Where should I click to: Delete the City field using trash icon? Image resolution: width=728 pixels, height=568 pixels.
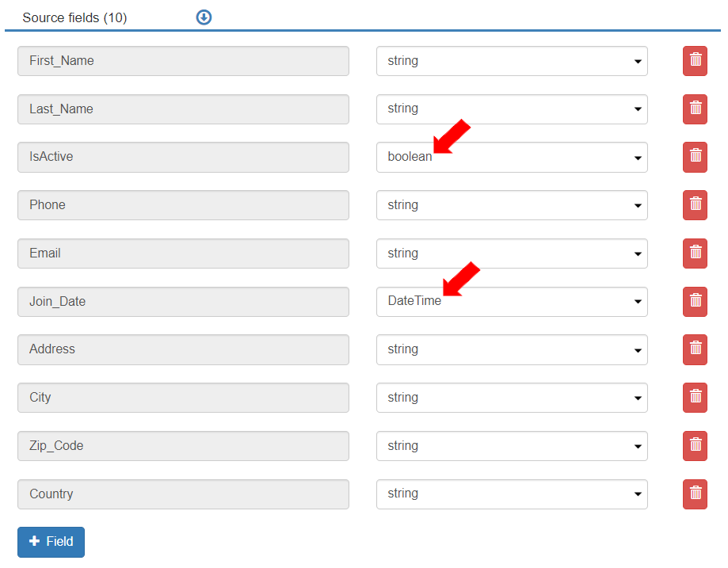click(695, 398)
